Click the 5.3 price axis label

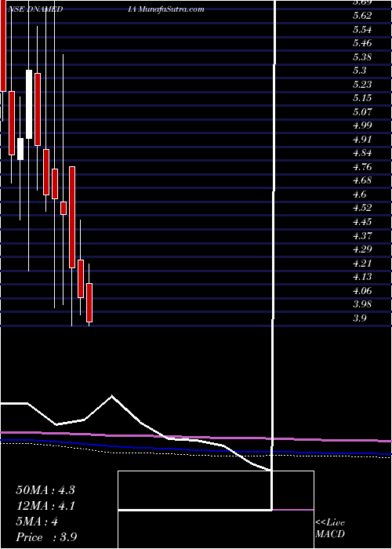point(360,71)
